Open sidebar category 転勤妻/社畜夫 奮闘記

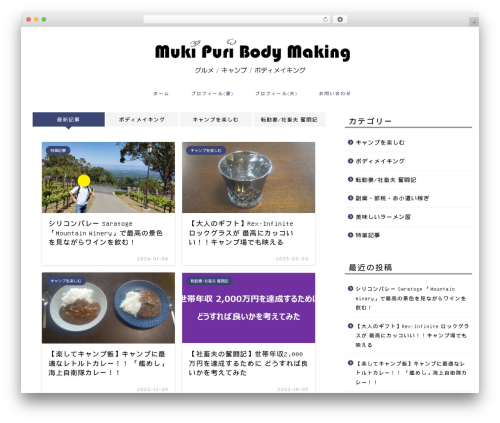pos(386,180)
